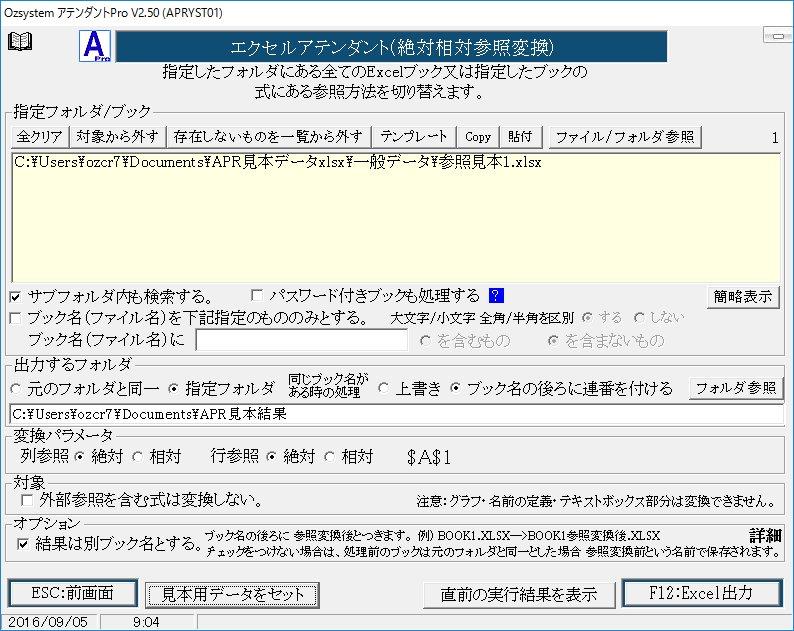This screenshot has width=794, height=631.
Task: Click the 全クリア button
Action: 39,137
